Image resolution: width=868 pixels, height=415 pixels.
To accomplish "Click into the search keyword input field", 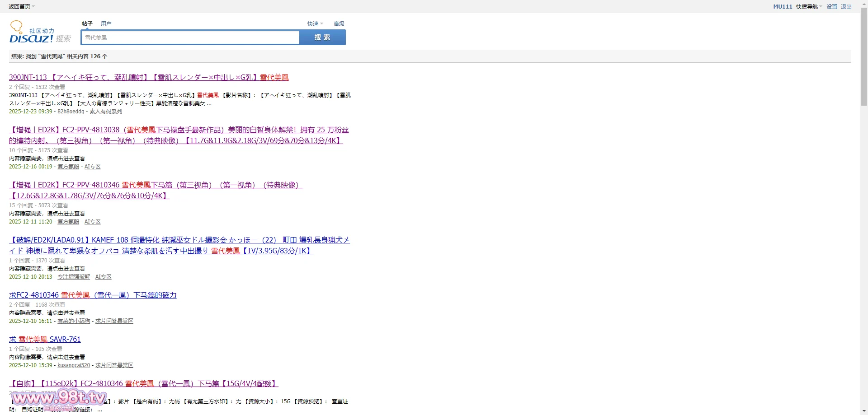I will pos(190,37).
